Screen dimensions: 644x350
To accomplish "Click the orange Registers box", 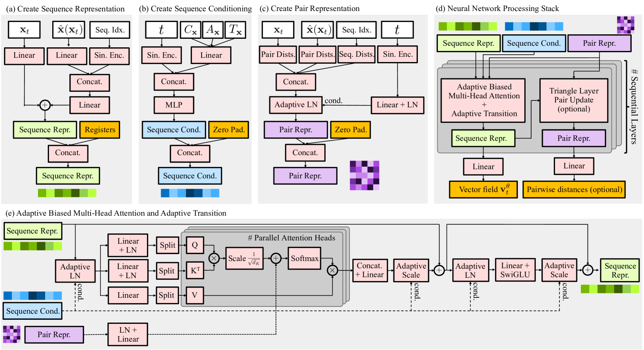I will [100, 130].
